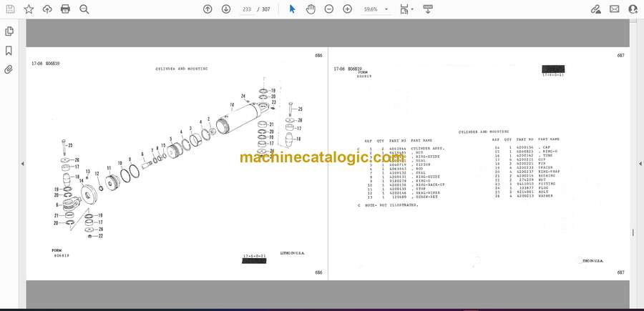The width and height of the screenshot is (644, 311).
Task: Open the find text magnifier tool
Action: tap(84, 9)
